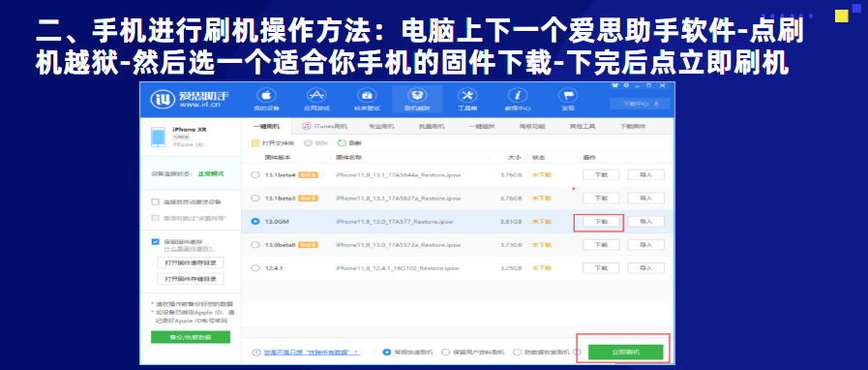Click the info icon beside 抹除所有数据 link
868x370 pixels.
tap(256, 353)
